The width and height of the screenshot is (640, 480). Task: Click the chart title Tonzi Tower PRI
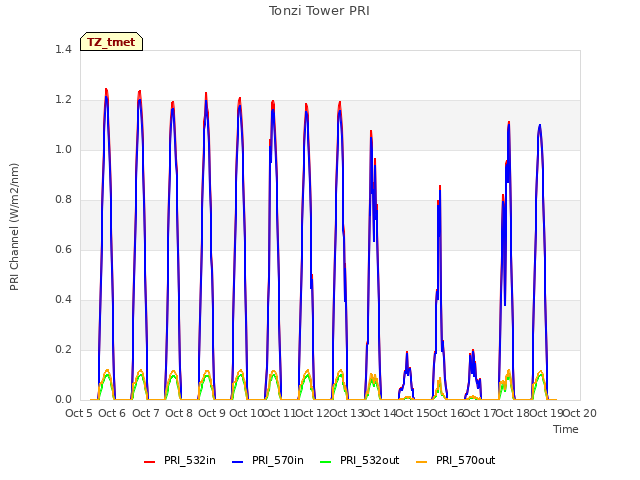point(319,11)
